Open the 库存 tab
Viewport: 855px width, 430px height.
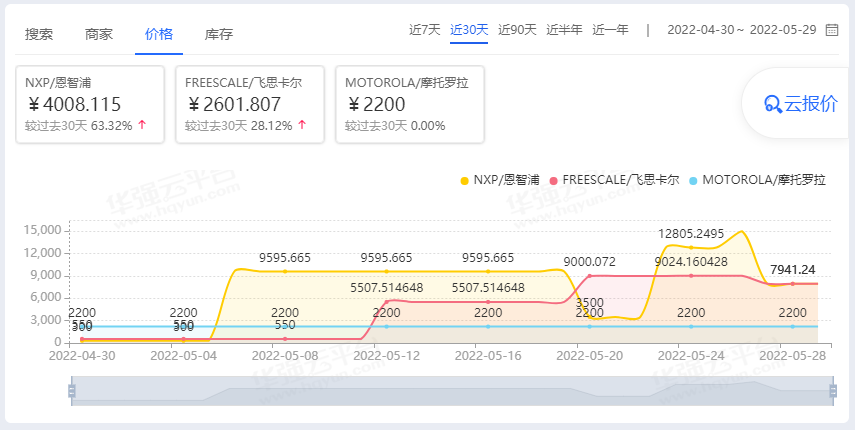coord(219,34)
